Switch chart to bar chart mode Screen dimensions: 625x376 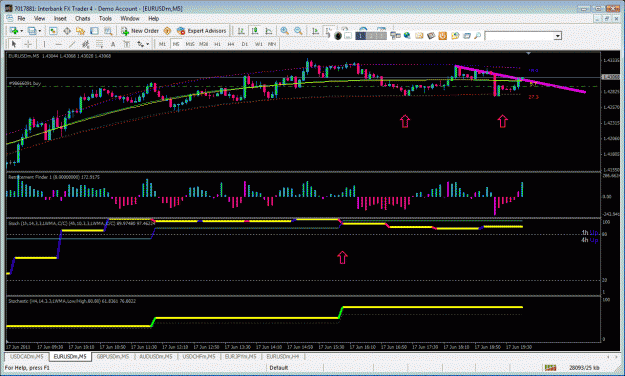[241, 31]
